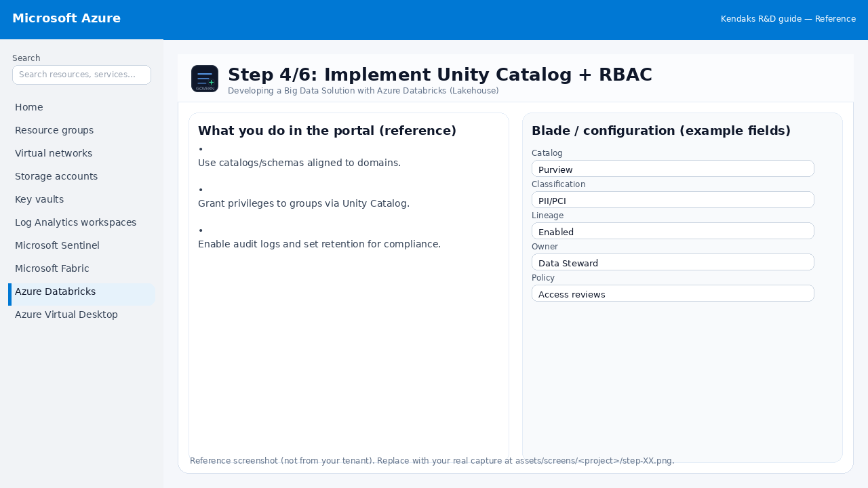The image size is (868, 488).
Task: Click the Step 4/6 page heading
Action: tap(440, 75)
